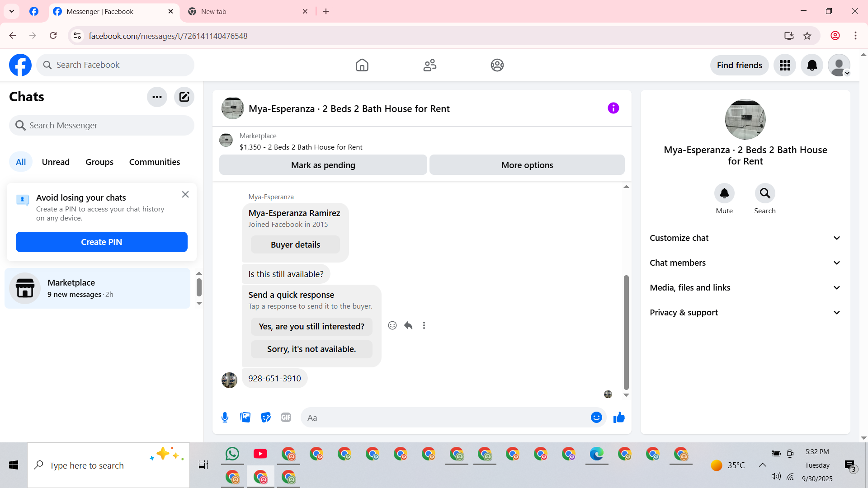This screenshot has width=868, height=488.
Task: Search in conversation magnifier icon
Action: (x=765, y=193)
